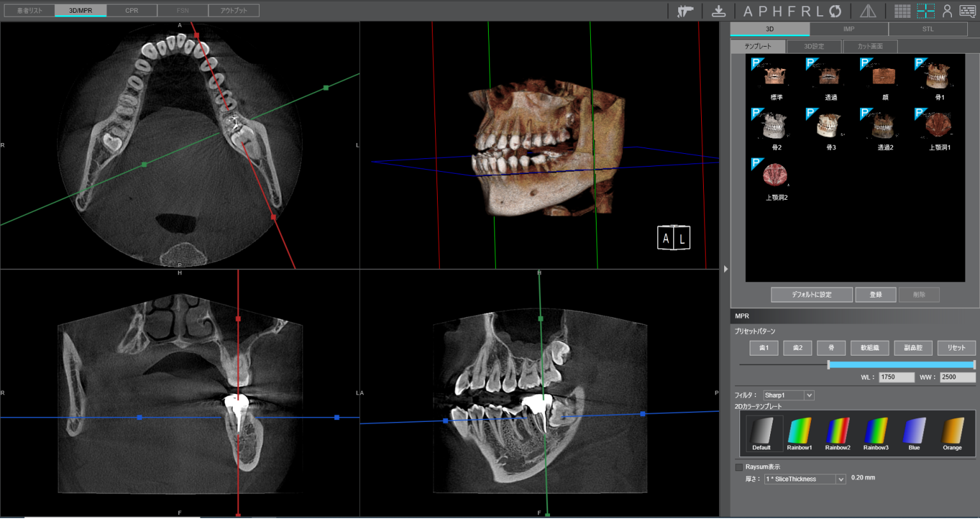Switch to the CPR tab
The width and height of the screenshot is (980, 519).
pyautogui.click(x=131, y=10)
